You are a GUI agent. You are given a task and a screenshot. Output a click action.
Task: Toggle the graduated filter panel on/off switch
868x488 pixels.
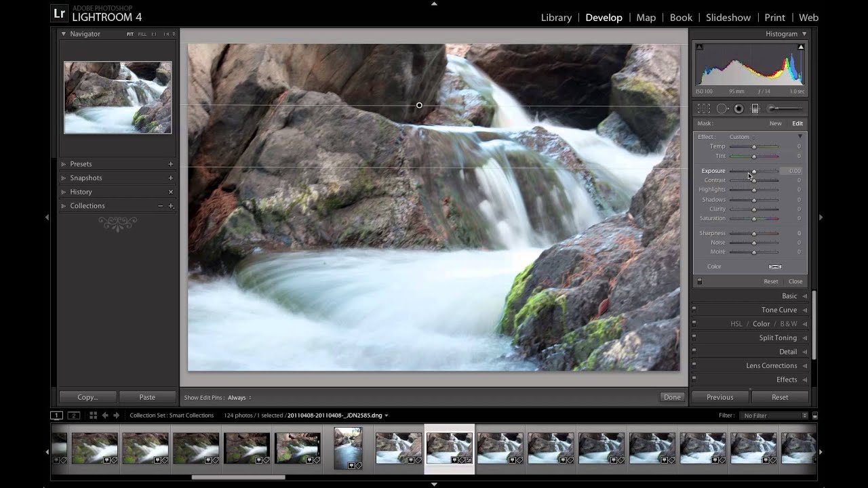pos(700,281)
